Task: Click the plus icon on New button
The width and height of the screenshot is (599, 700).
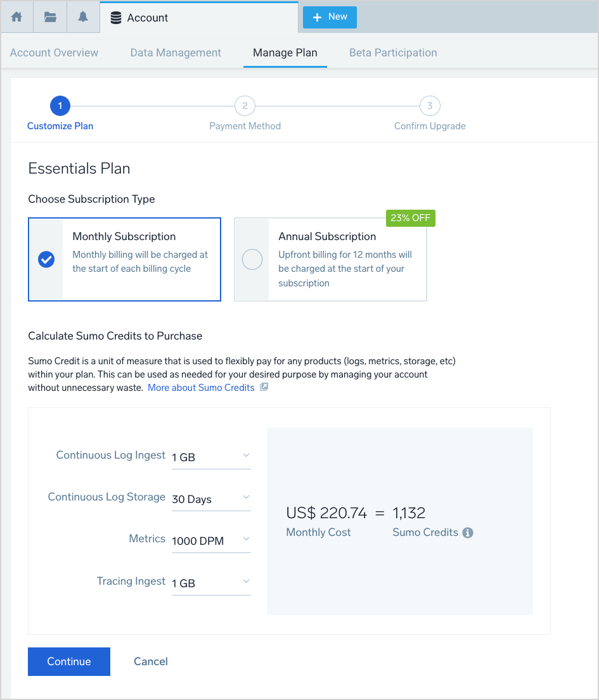Action: click(318, 17)
